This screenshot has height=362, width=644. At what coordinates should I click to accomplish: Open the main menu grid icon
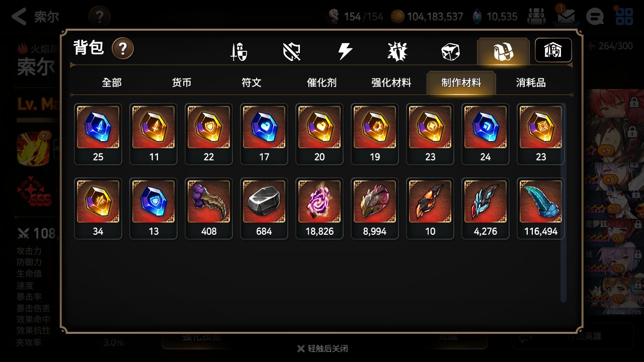[624, 17]
